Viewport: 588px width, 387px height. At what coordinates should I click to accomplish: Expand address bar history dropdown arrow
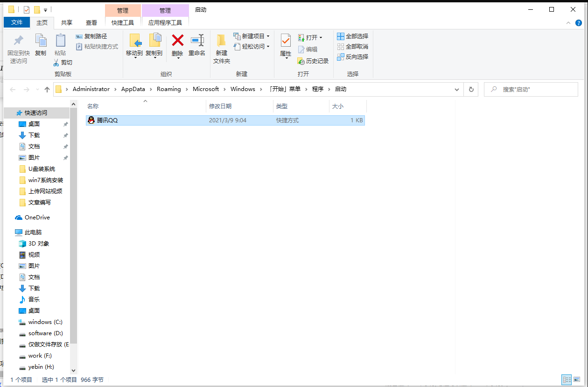pos(456,89)
